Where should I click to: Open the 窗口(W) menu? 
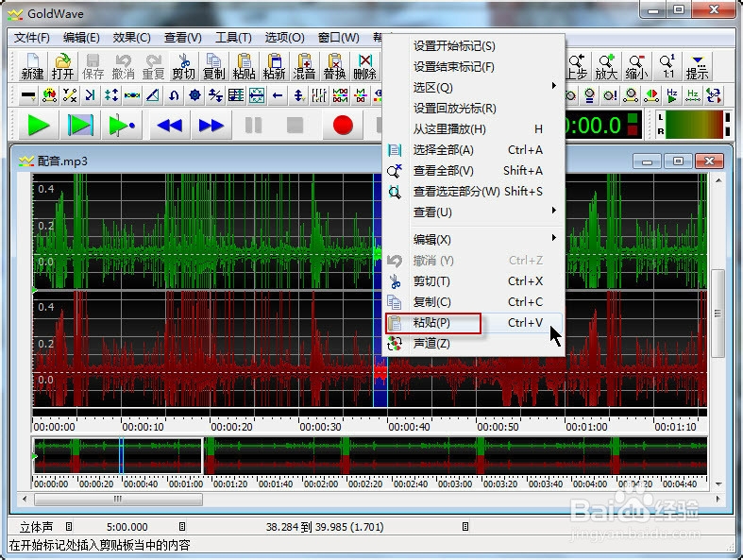(338, 38)
